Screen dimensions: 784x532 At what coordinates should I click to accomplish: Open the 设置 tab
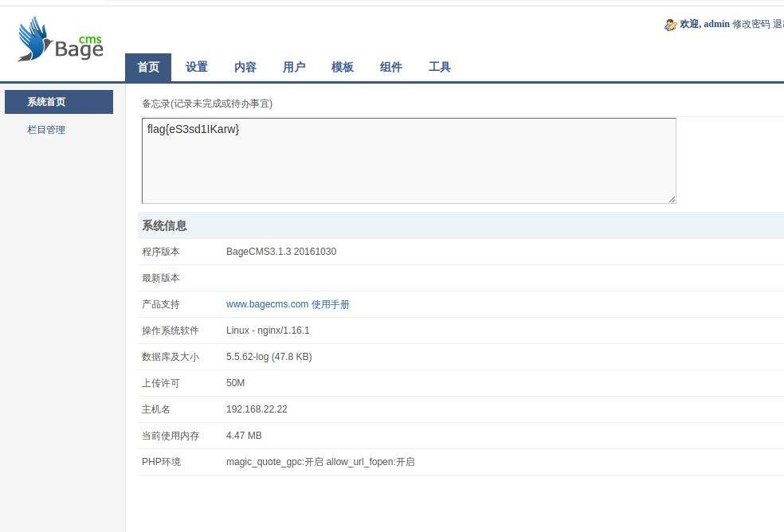tap(197, 67)
